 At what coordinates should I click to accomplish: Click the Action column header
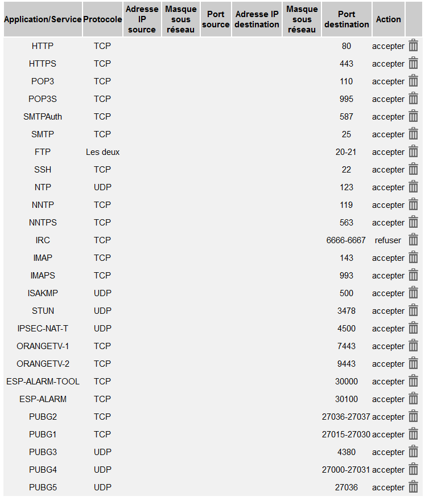(389, 19)
